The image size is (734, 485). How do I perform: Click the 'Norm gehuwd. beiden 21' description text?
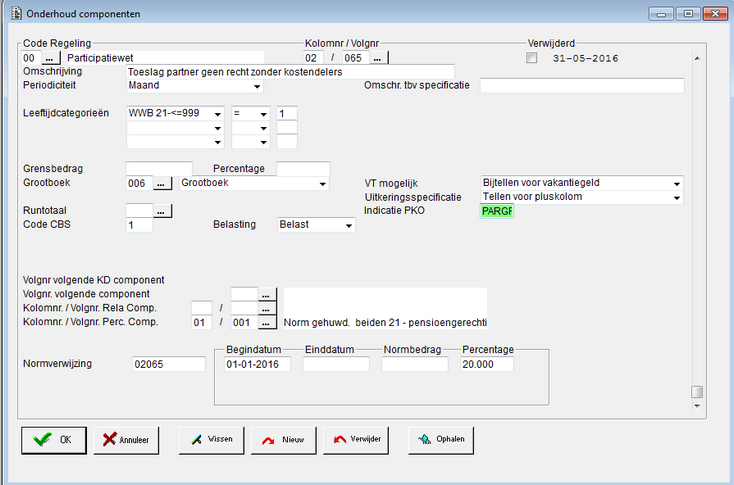(385, 323)
